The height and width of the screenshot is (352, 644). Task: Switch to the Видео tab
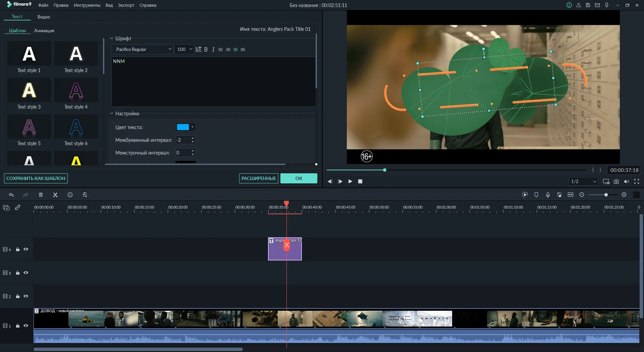point(44,17)
